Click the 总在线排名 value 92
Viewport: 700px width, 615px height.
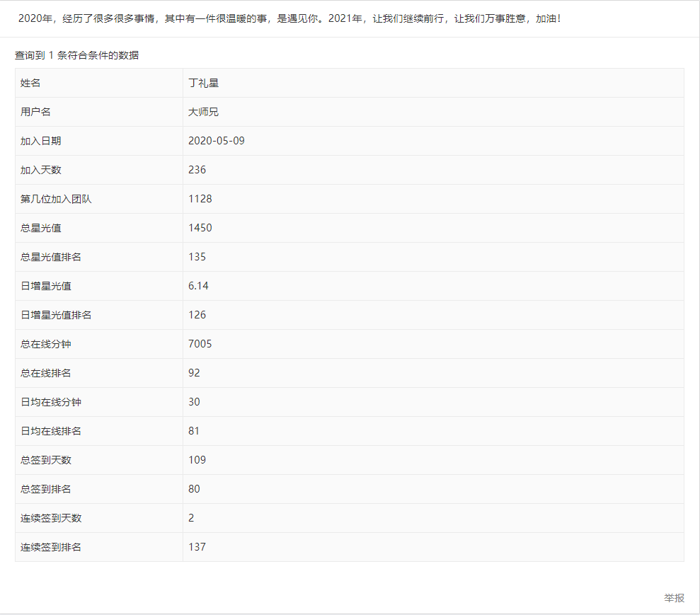coord(194,373)
